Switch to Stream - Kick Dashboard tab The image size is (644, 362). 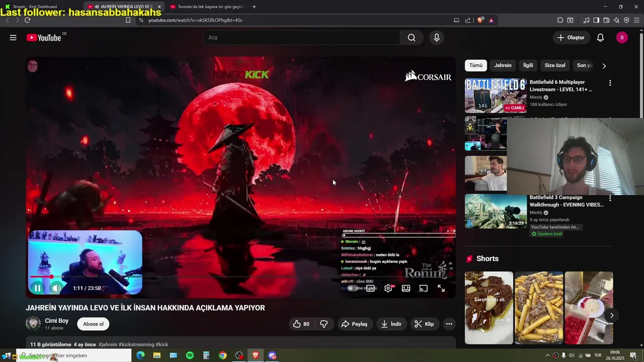pyautogui.click(x=38, y=7)
